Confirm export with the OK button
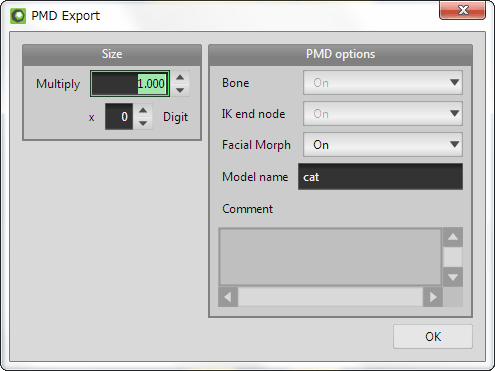This screenshot has height=371, width=495. 433,337
